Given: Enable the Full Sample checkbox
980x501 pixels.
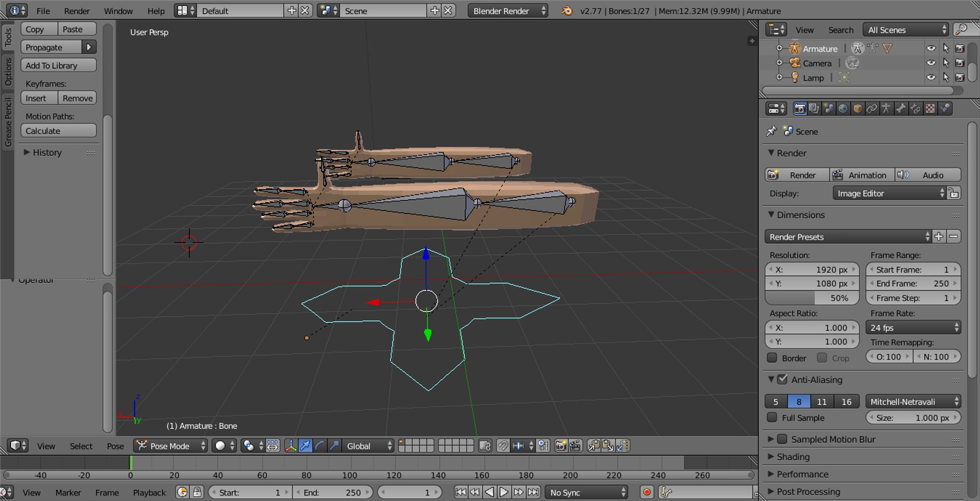Looking at the screenshot, I should [x=772, y=418].
